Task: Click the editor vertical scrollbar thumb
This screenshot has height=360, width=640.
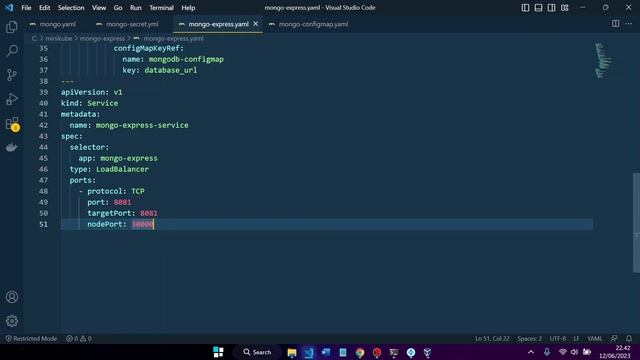Action: pyautogui.click(x=636, y=222)
